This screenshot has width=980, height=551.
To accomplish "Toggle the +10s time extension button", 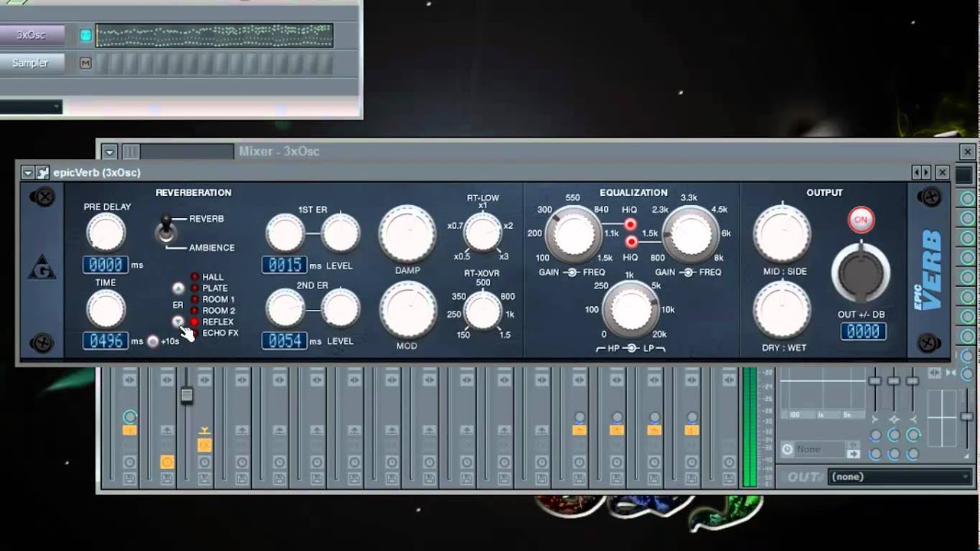I will [x=153, y=341].
